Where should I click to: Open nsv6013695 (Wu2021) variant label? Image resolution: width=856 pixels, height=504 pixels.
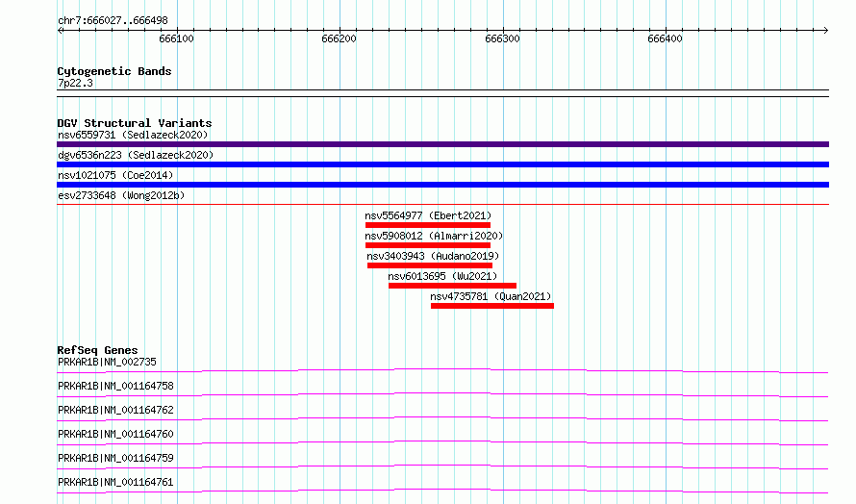(x=442, y=276)
